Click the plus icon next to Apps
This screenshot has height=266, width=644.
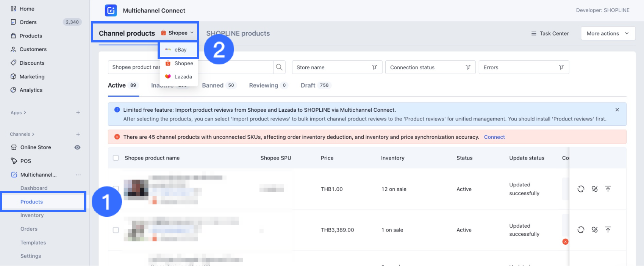tap(78, 113)
